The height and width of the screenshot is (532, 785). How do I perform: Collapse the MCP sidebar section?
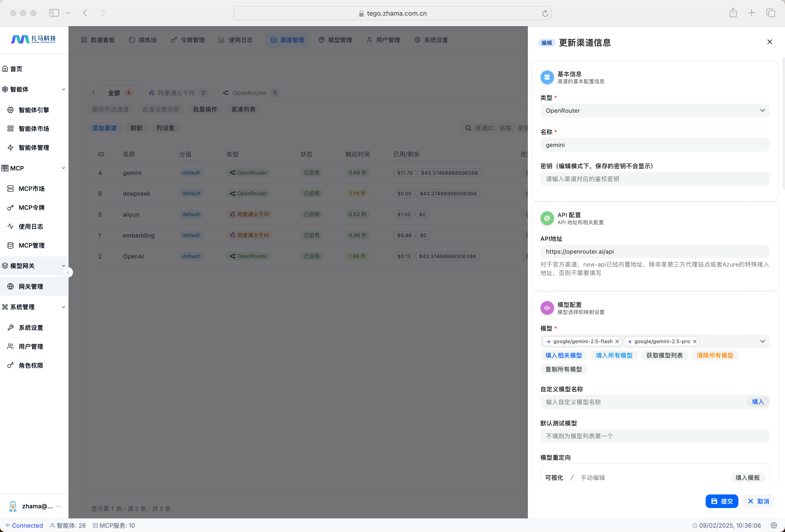[63, 168]
